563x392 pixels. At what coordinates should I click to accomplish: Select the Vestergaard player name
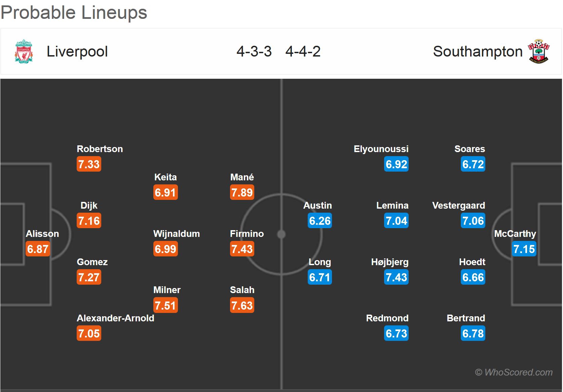pos(458,205)
